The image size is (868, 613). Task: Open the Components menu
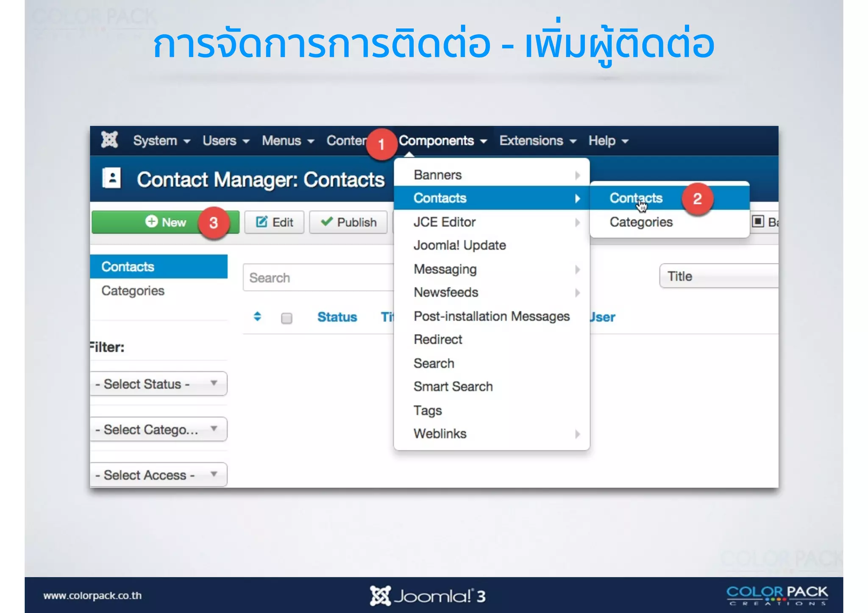tap(443, 141)
